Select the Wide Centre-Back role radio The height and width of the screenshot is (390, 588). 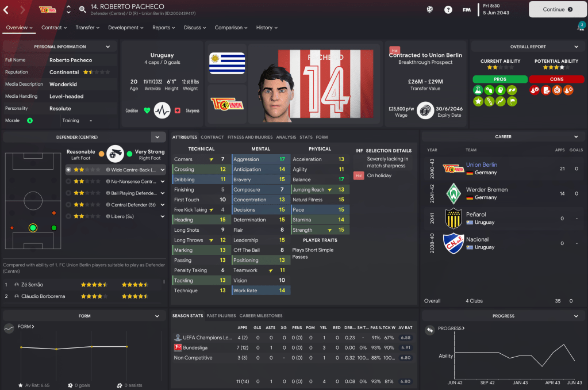pyautogui.click(x=68, y=170)
